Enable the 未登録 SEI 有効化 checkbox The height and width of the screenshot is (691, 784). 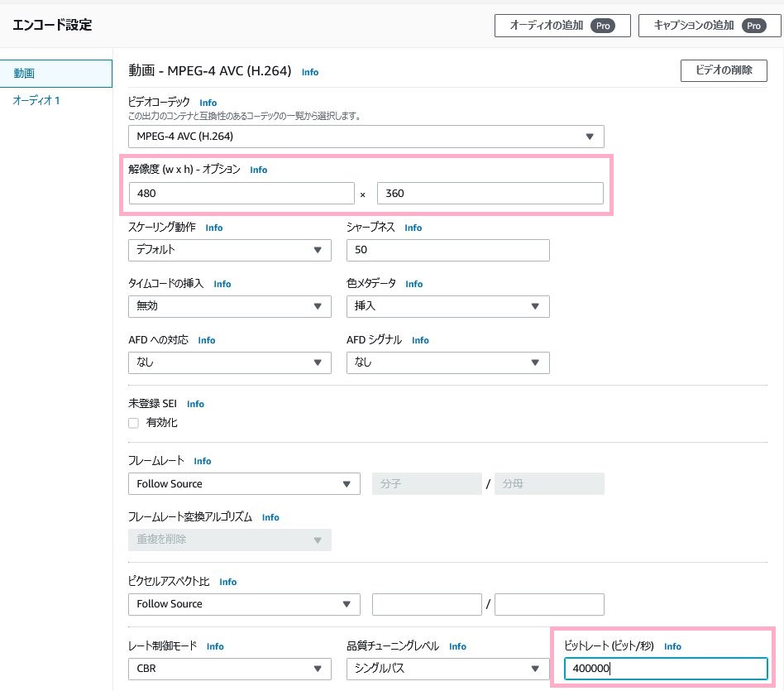[133, 424]
